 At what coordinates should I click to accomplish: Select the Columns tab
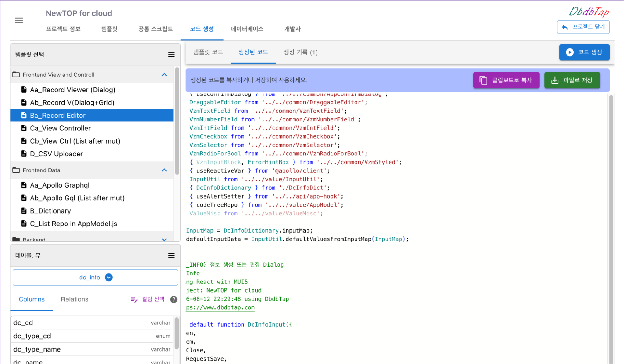(32, 299)
